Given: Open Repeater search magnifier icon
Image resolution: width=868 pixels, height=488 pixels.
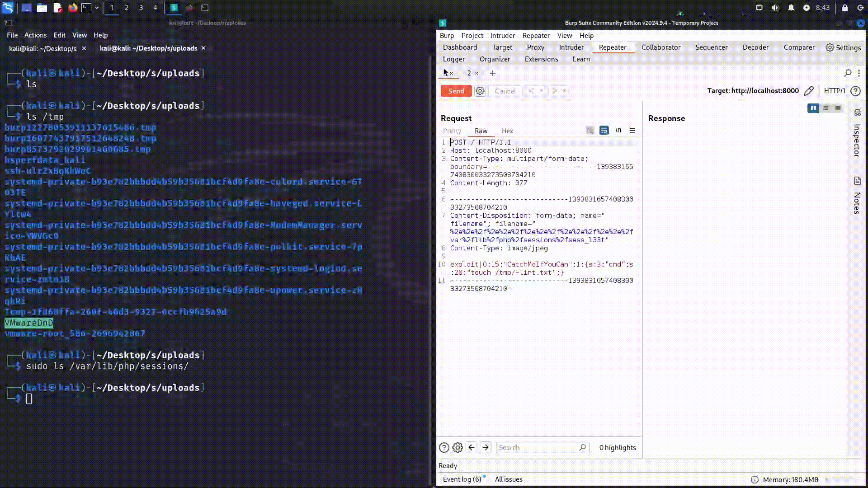Looking at the screenshot, I should pyautogui.click(x=848, y=73).
